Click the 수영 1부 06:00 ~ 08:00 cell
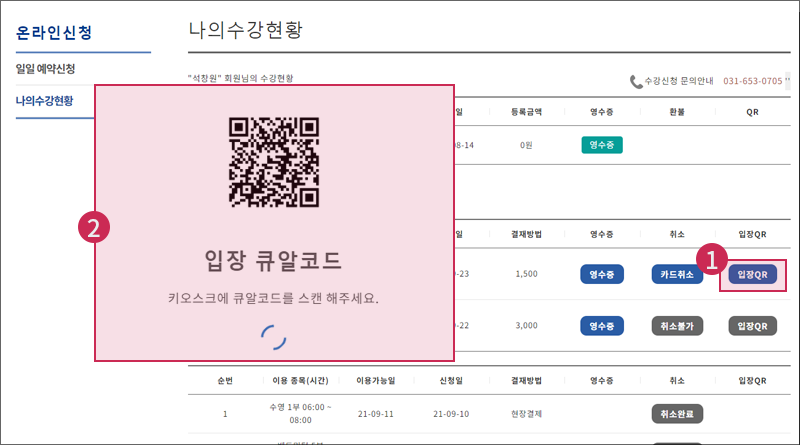The width and height of the screenshot is (800, 445). click(x=300, y=413)
